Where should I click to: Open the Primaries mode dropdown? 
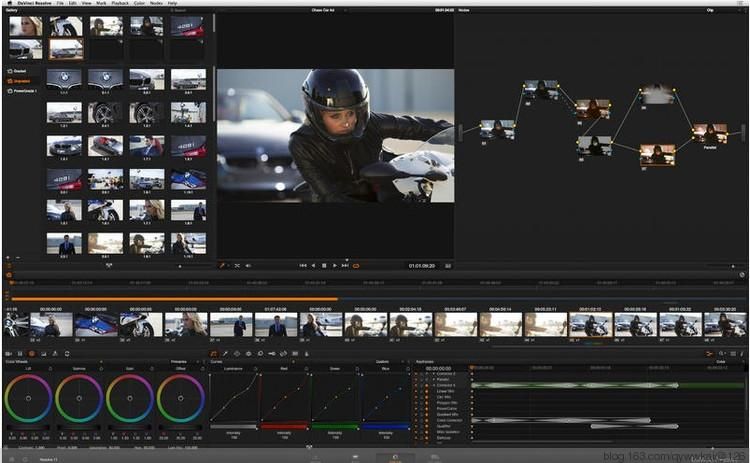(180, 361)
